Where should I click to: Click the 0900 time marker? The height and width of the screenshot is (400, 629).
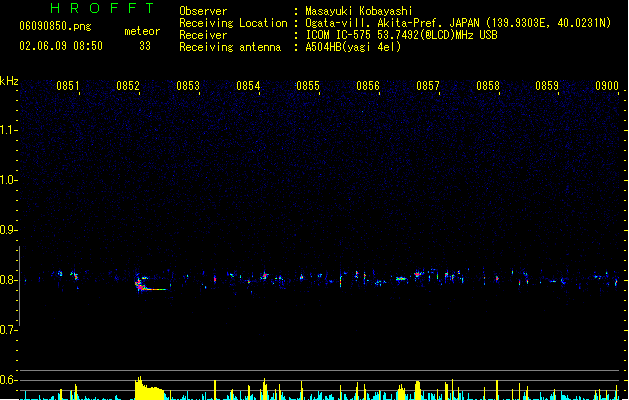click(x=607, y=86)
